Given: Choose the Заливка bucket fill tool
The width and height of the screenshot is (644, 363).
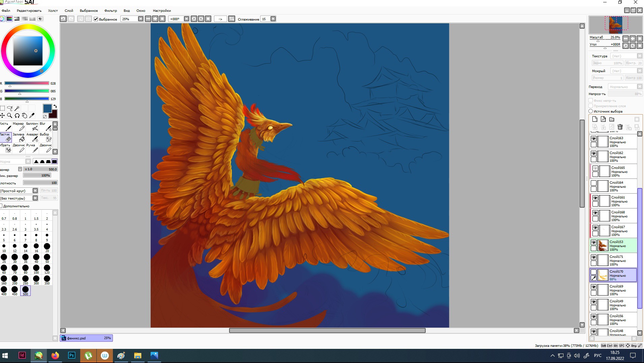Looking at the screenshot, I should (19, 137).
